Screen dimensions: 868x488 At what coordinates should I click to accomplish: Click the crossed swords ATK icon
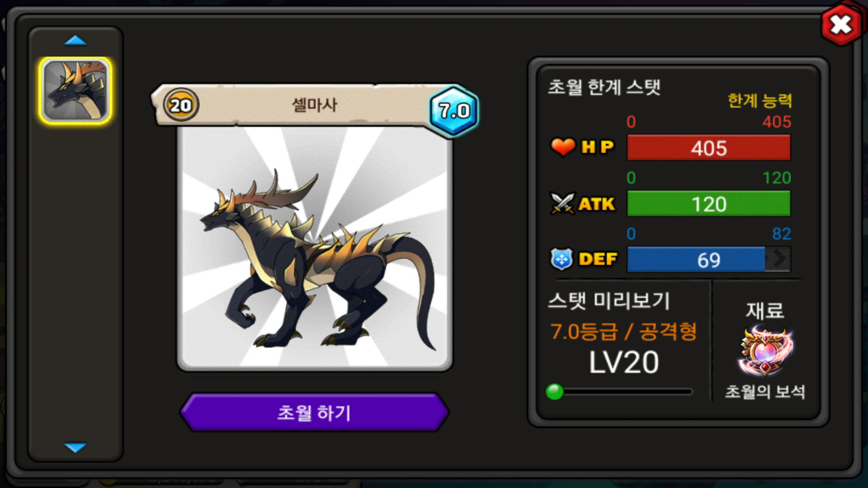coord(562,203)
